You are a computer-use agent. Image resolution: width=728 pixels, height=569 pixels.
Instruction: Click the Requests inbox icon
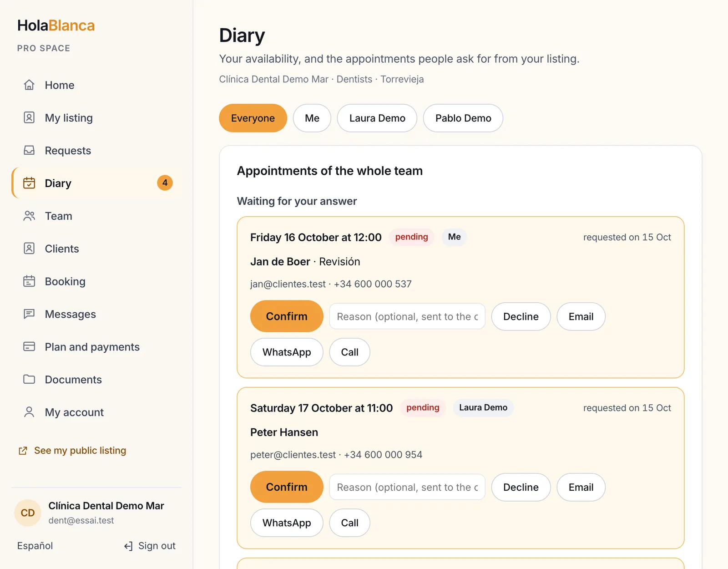29,151
